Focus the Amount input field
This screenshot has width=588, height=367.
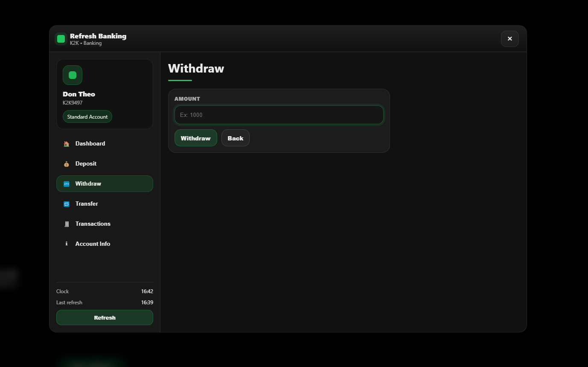(279, 115)
